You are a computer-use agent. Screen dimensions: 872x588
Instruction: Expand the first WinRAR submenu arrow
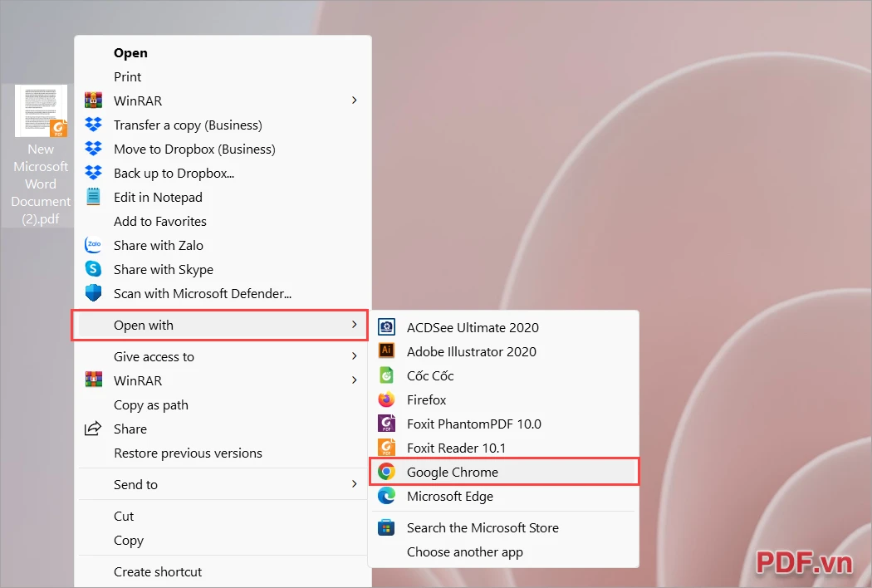(355, 100)
